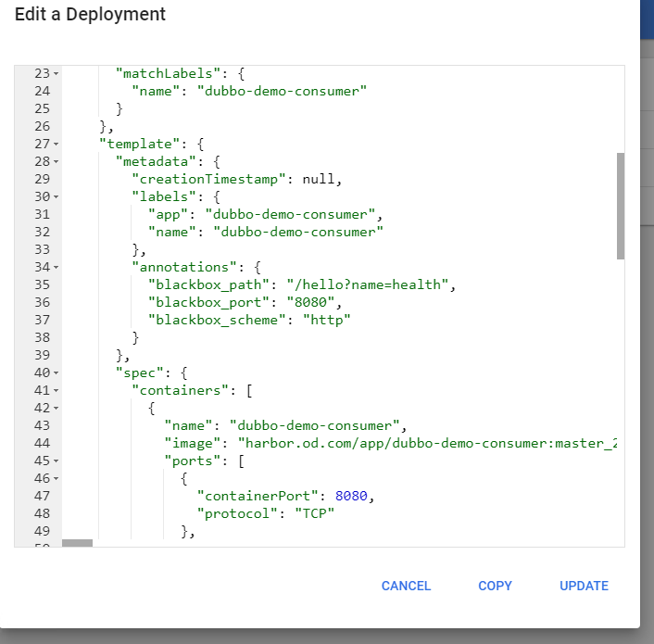This screenshot has height=644, width=654.
Task: Click the CANCEL button
Action: point(406,586)
